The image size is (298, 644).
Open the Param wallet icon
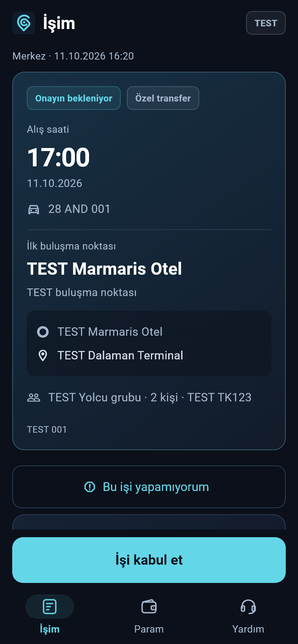149,606
